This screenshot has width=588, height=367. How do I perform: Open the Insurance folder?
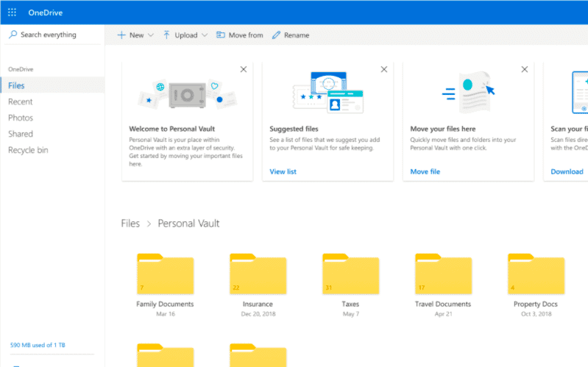[x=258, y=274]
